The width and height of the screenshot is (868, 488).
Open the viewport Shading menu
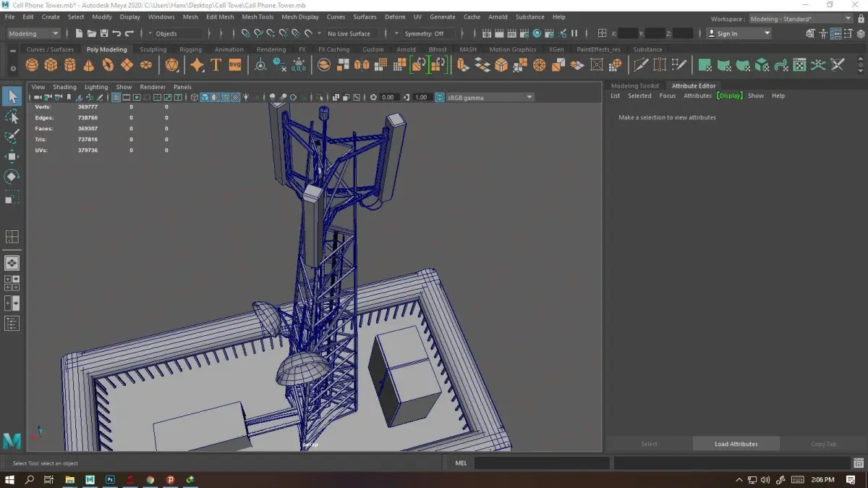coord(64,87)
